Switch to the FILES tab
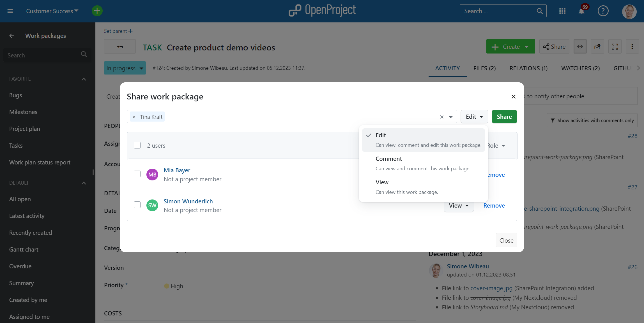This screenshot has width=644, height=323. (x=484, y=68)
